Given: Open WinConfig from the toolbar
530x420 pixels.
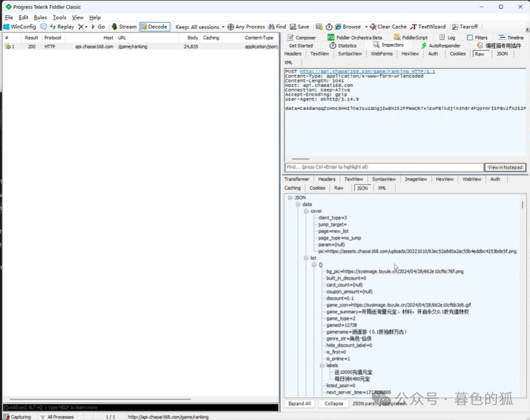Looking at the screenshot, I should click(19, 27).
